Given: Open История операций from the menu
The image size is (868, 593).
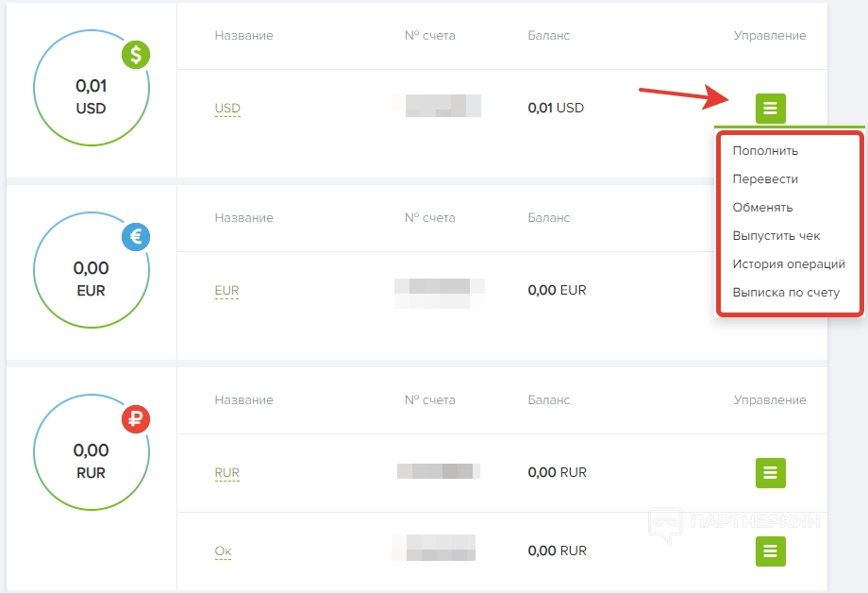Looking at the screenshot, I should click(x=789, y=263).
